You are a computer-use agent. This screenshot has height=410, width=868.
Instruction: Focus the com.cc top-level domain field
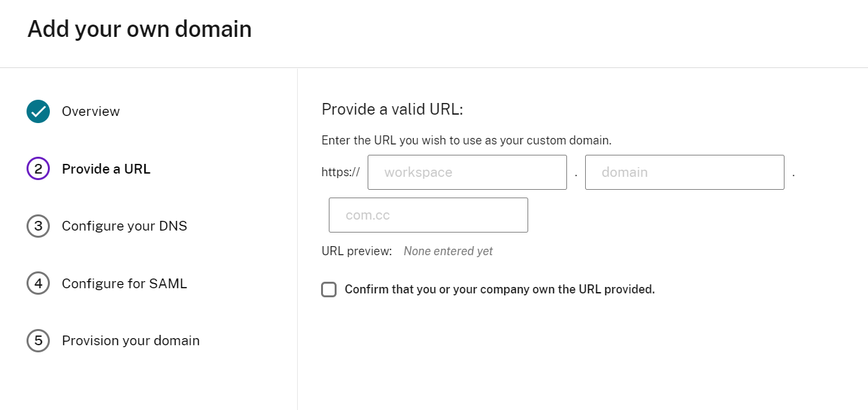428,215
